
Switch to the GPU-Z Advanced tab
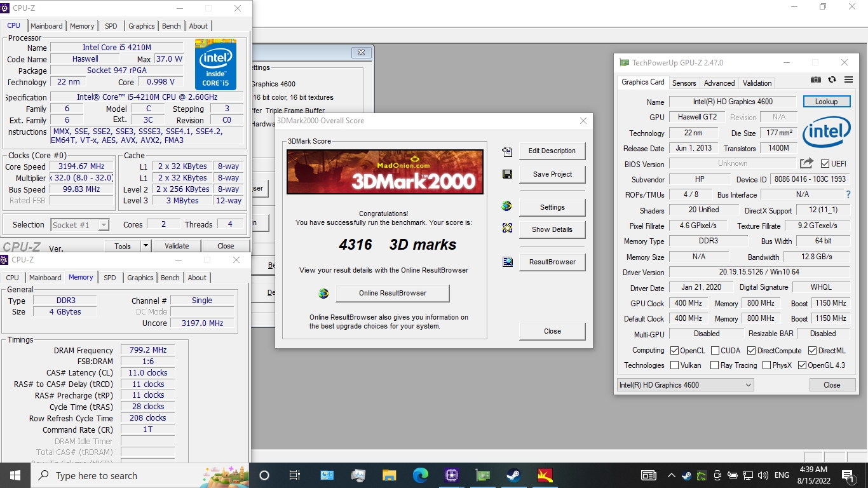tap(719, 83)
